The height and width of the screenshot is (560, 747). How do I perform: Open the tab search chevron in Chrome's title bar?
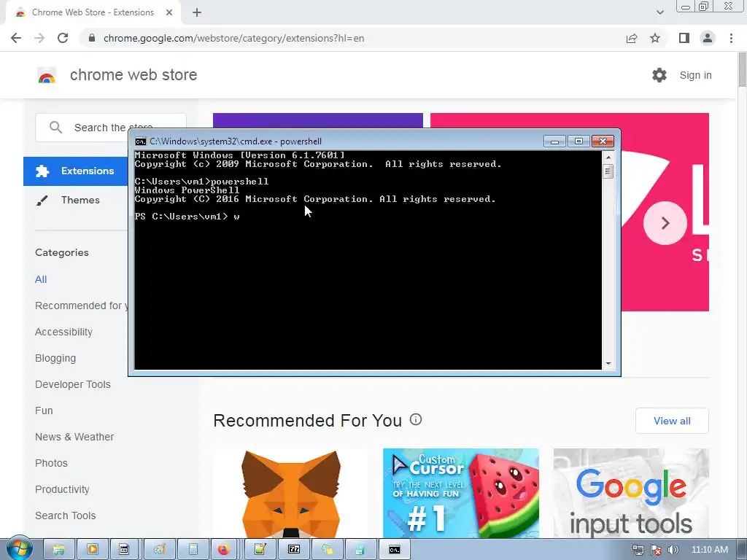point(659,12)
